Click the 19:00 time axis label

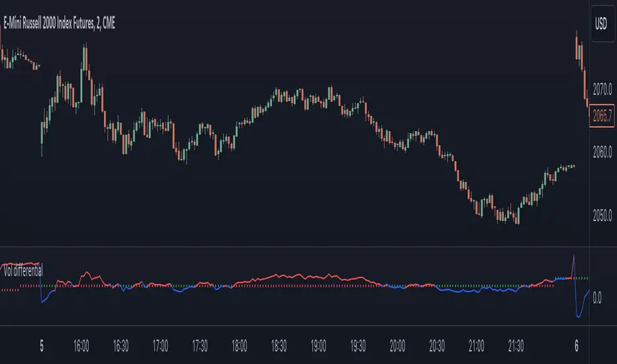(x=318, y=346)
